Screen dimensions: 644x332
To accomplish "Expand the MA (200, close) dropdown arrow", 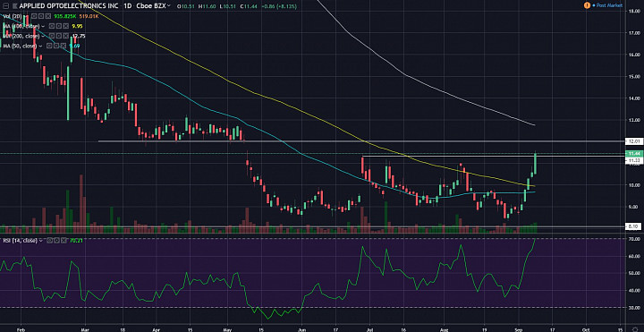I will 43,36.
